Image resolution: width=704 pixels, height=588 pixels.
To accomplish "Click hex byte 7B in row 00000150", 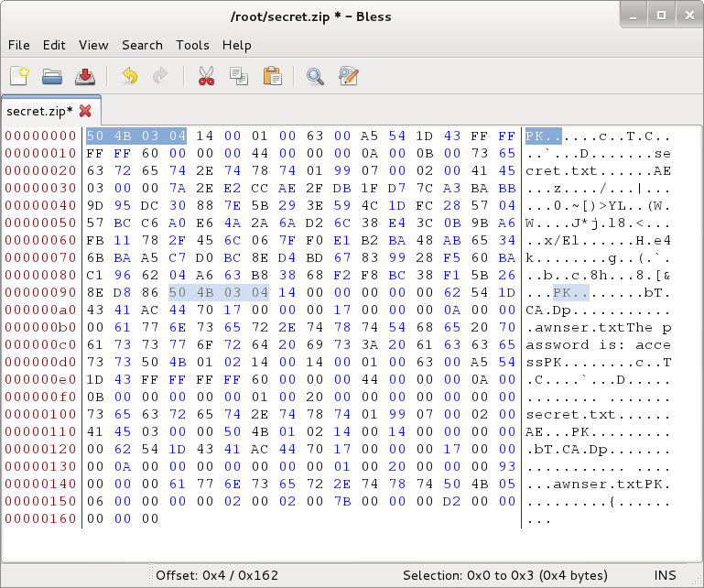I will coord(342,501).
